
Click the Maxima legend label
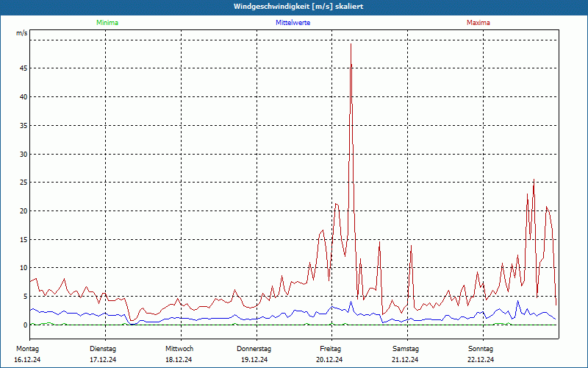478,23
